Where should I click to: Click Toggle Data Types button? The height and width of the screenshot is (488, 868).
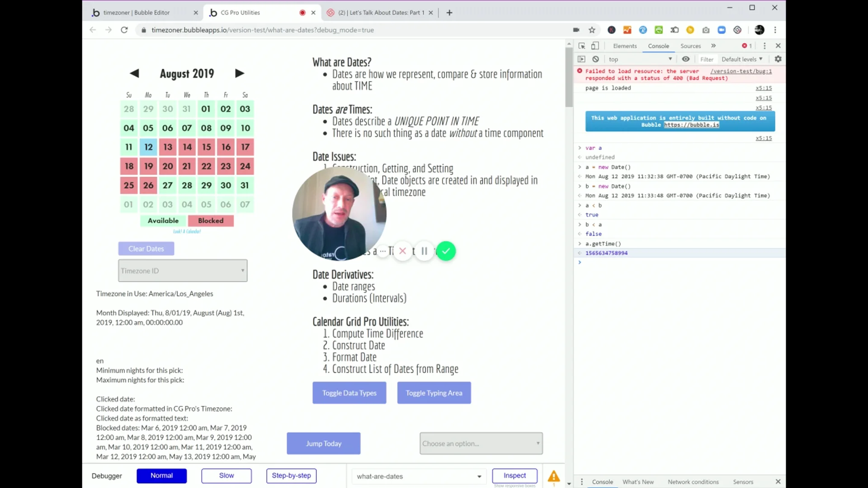point(349,393)
